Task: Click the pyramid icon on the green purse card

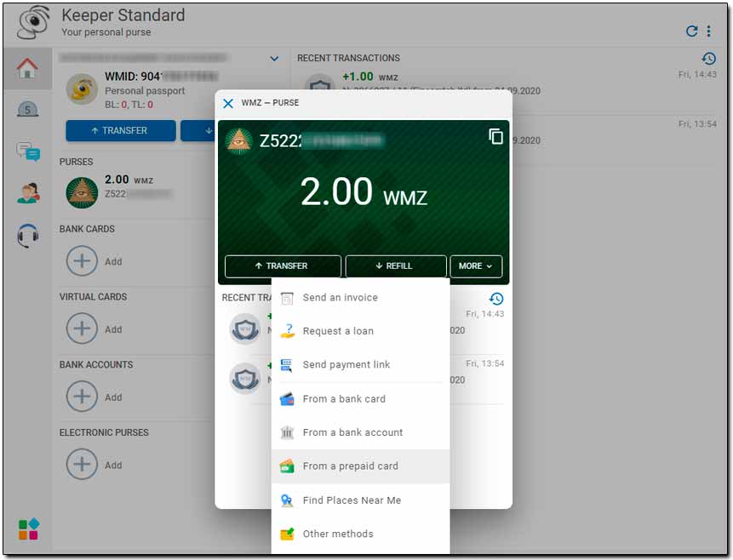Action: pyautogui.click(x=239, y=140)
